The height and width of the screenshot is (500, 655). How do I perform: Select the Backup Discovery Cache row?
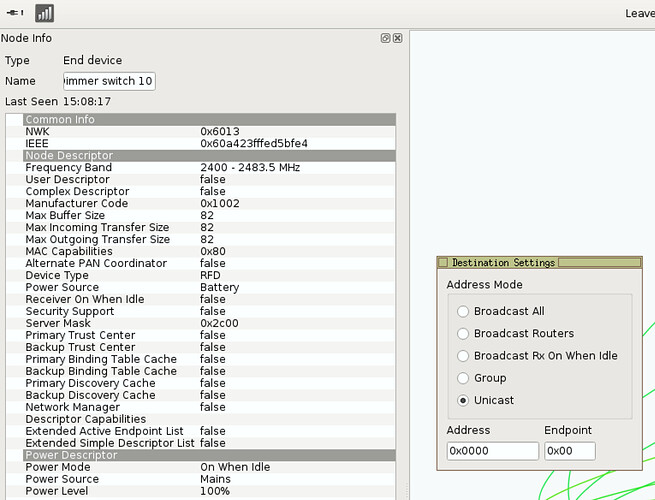[x=201, y=395]
